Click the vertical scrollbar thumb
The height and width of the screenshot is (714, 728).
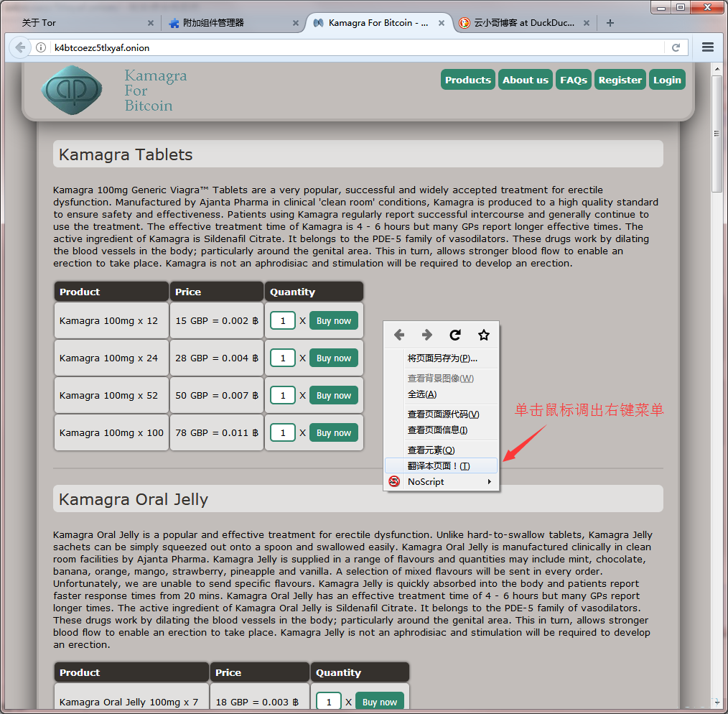(717, 134)
